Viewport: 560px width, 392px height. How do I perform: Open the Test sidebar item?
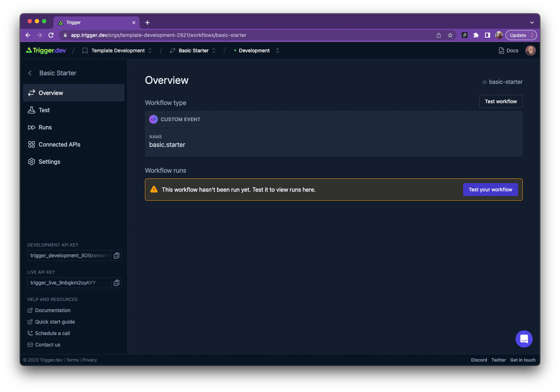(x=74, y=110)
